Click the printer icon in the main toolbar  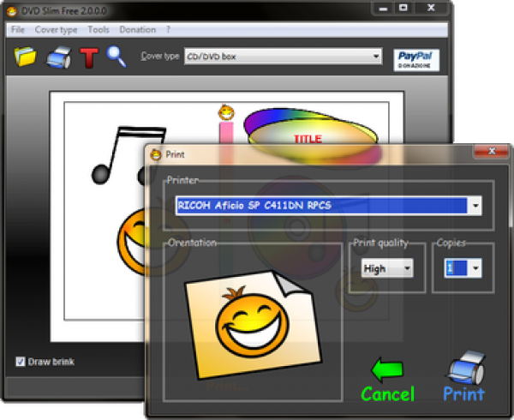pos(59,57)
